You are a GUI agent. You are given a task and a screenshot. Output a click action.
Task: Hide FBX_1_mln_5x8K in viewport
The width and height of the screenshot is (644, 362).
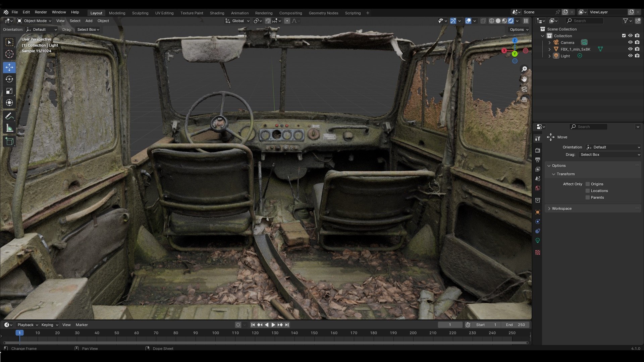pyautogui.click(x=630, y=49)
